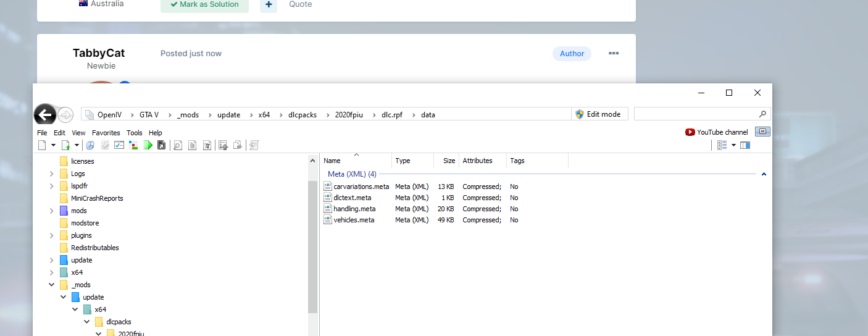Click the checklist options toolbar icon

119,145
